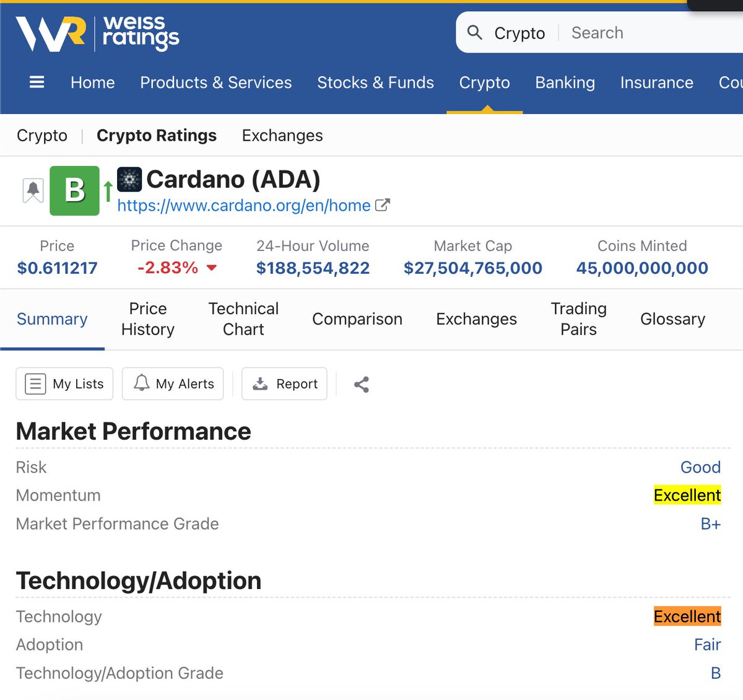The height and width of the screenshot is (700, 743).
Task: Click the highlighted Technology rating Excellent
Action: point(687,616)
